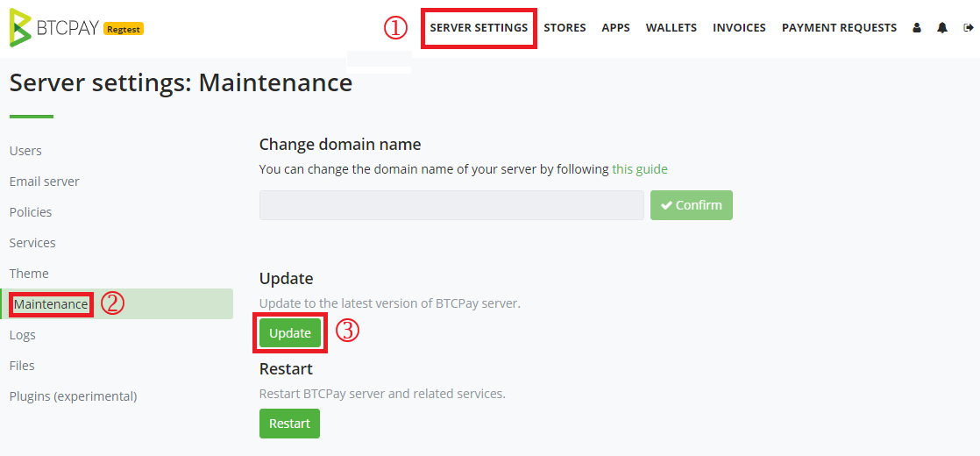
Task: Select Users in the settings sidebar
Action: pos(25,151)
